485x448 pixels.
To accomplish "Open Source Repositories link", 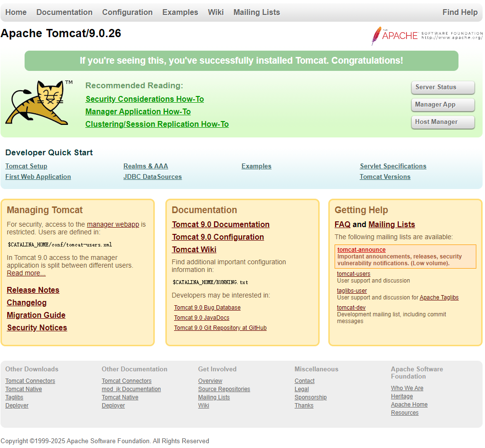I will click(x=224, y=389).
